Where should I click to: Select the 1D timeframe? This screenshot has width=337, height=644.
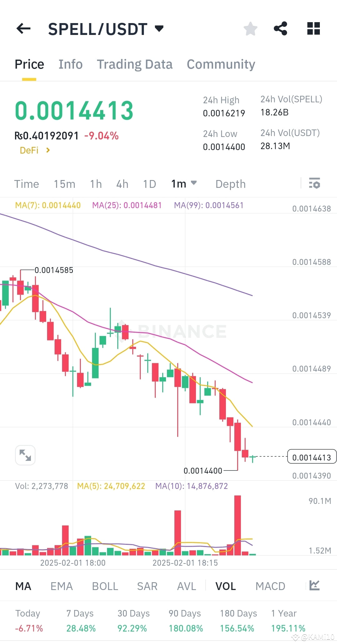coord(149,184)
